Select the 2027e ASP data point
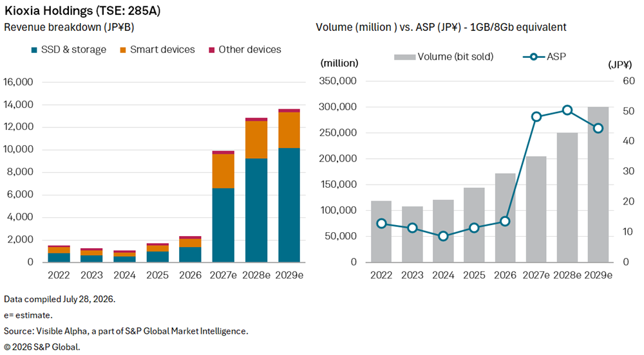This screenshot has height=355, width=644. point(536,117)
